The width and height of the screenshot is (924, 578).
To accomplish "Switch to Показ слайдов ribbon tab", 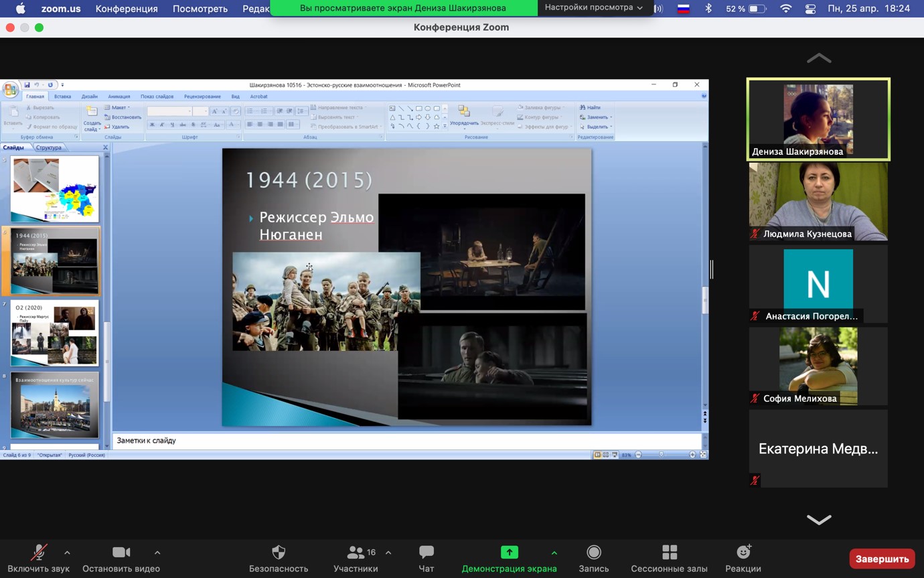I will point(157,96).
